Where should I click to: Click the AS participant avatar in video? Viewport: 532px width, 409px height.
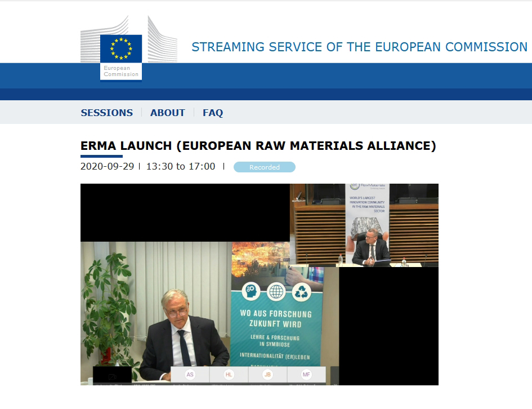[190, 375]
